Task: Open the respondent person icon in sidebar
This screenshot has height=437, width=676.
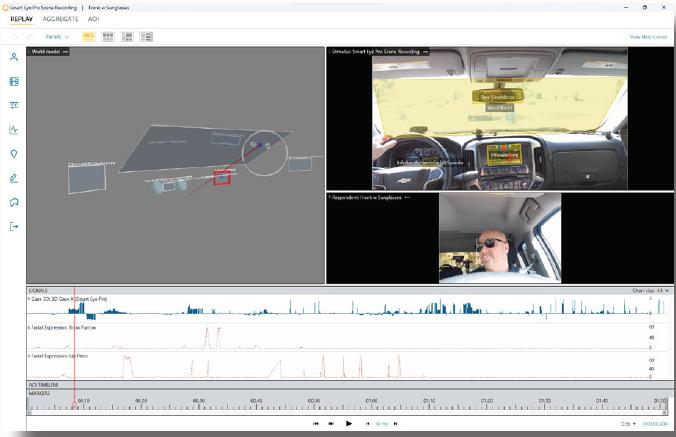Action: point(14,57)
